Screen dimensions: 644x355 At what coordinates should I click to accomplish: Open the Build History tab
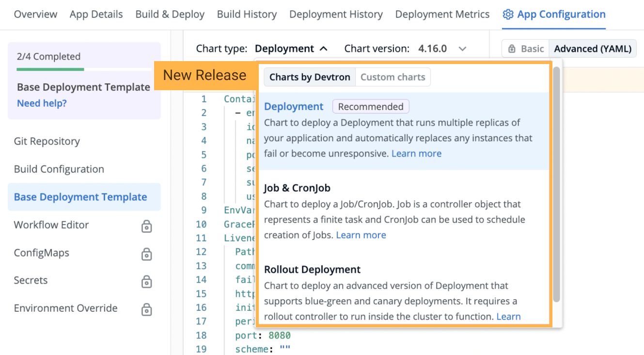(247, 15)
